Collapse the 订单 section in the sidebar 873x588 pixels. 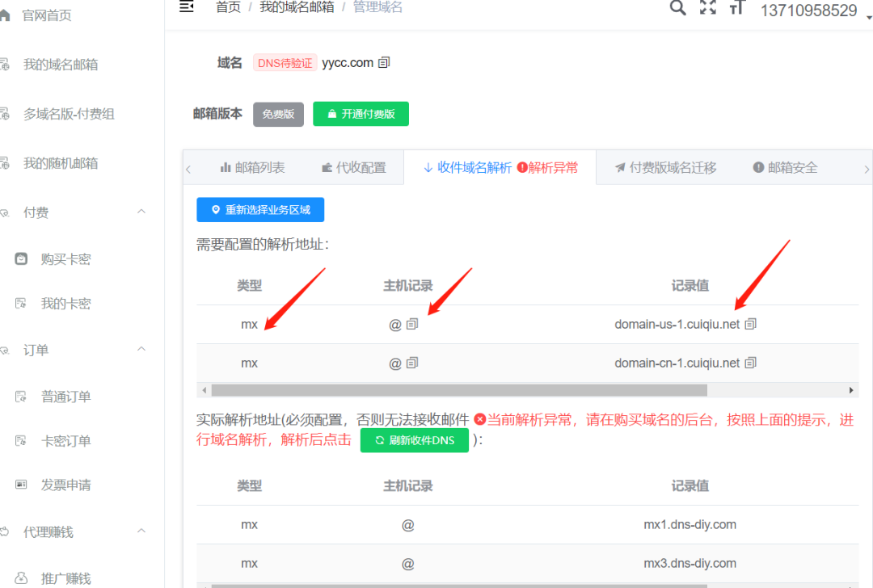click(x=142, y=349)
